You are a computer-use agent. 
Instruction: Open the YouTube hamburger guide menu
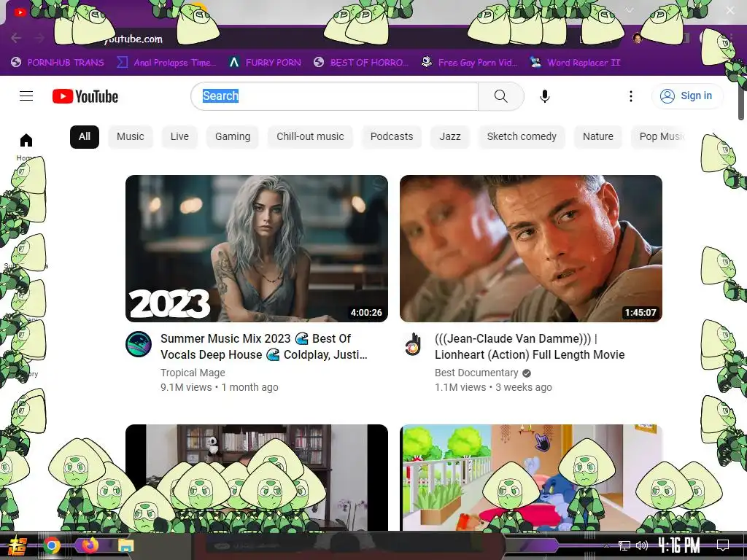[26, 96]
